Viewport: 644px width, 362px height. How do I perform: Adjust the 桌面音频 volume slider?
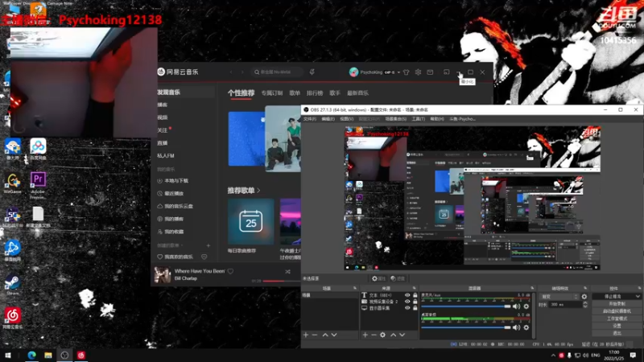(466, 327)
